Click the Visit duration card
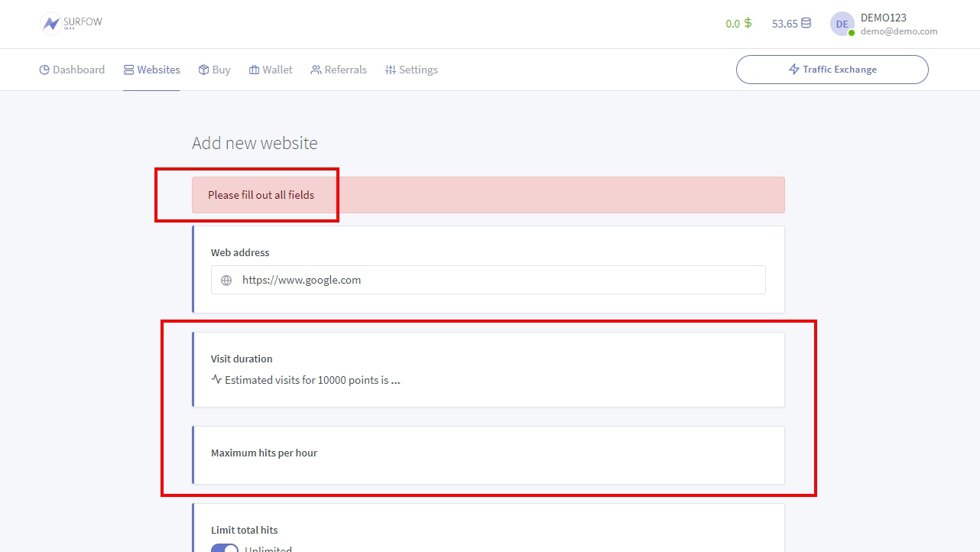 click(488, 369)
